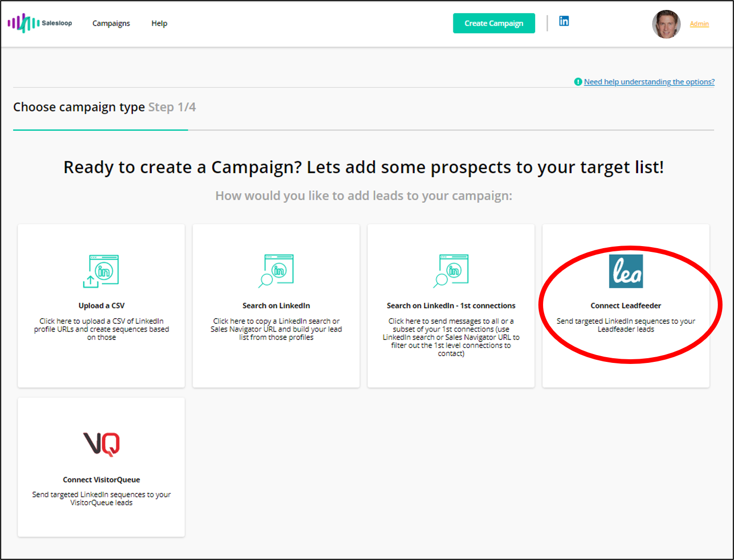Viewport: 734px width, 560px height.
Task: Open the Admin link
Action: [699, 23]
